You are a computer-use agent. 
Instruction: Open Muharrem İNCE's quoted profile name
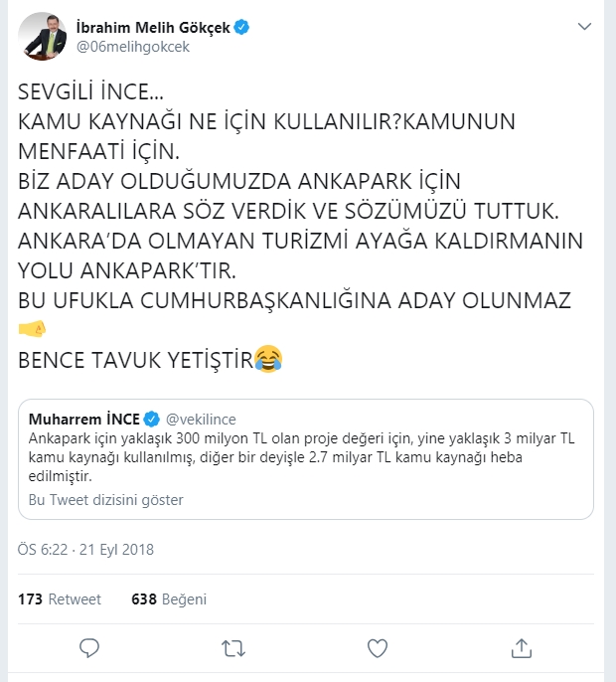(85, 418)
